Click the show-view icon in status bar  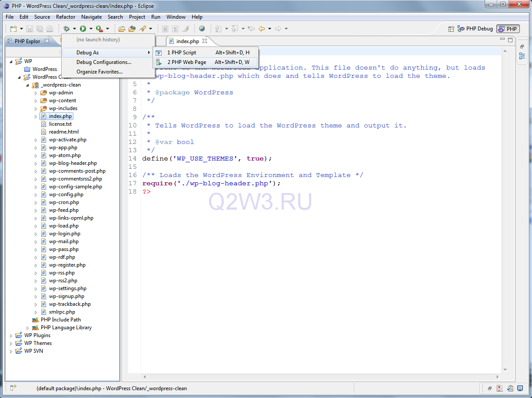pyautogui.click(x=13, y=388)
